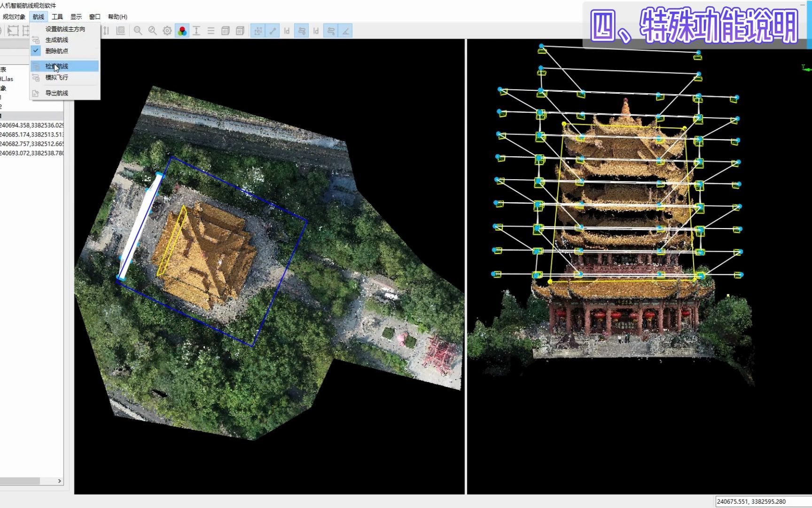Toggle the RGB color display icon

pyautogui.click(x=182, y=31)
